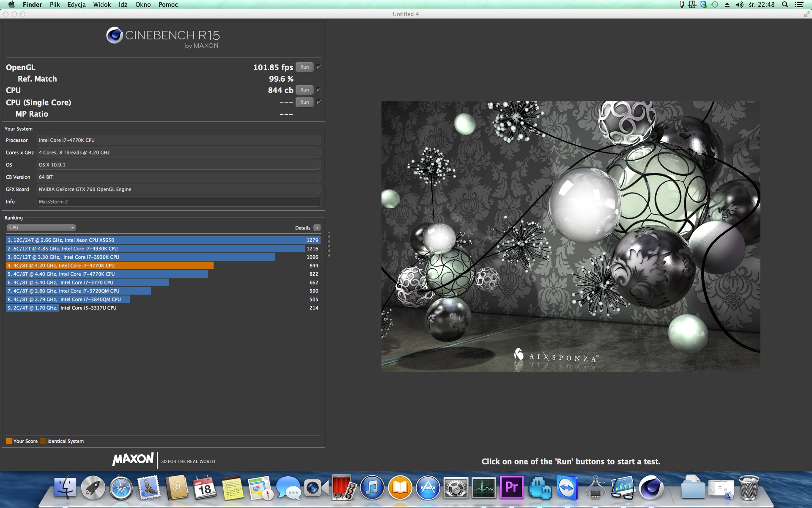
Task: Open the Apple menu
Action: click(11, 5)
